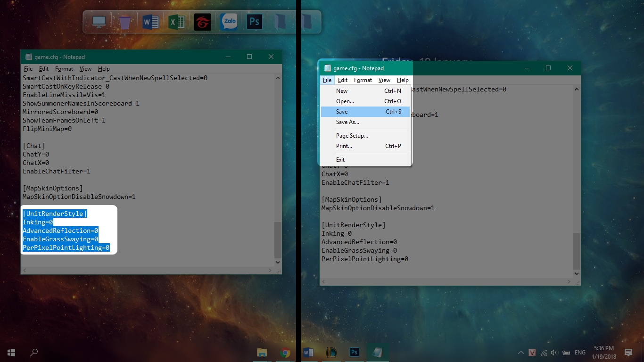This screenshot has height=362, width=644.
Task: Open the Edit menu in left Notepad
Action: coord(44,69)
